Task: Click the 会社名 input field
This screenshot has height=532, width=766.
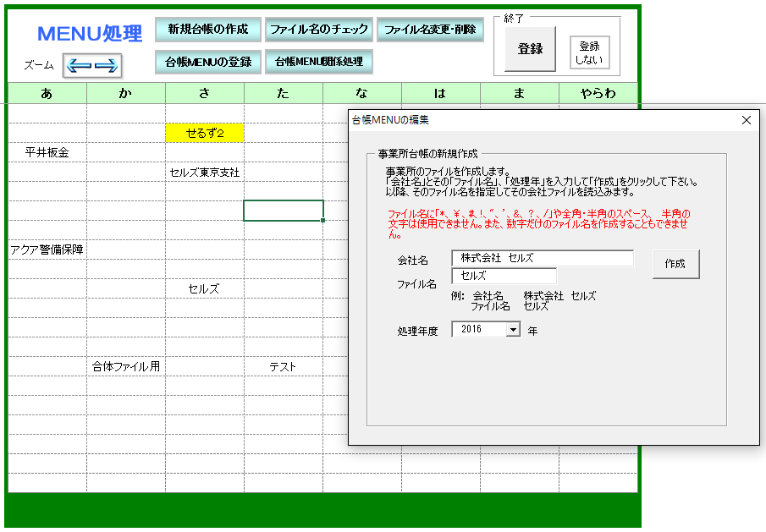Action: click(543, 258)
